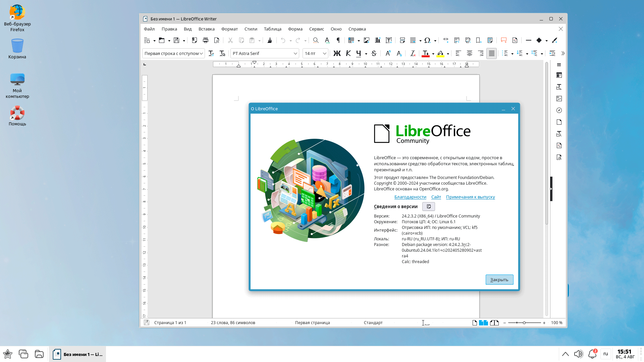
Task: Click the Strikethrough formatting icon
Action: click(374, 53)
